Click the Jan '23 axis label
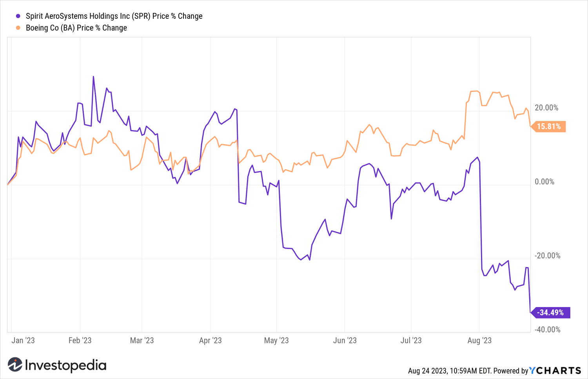This screenshot has height=379, width=588. point(23,340)
